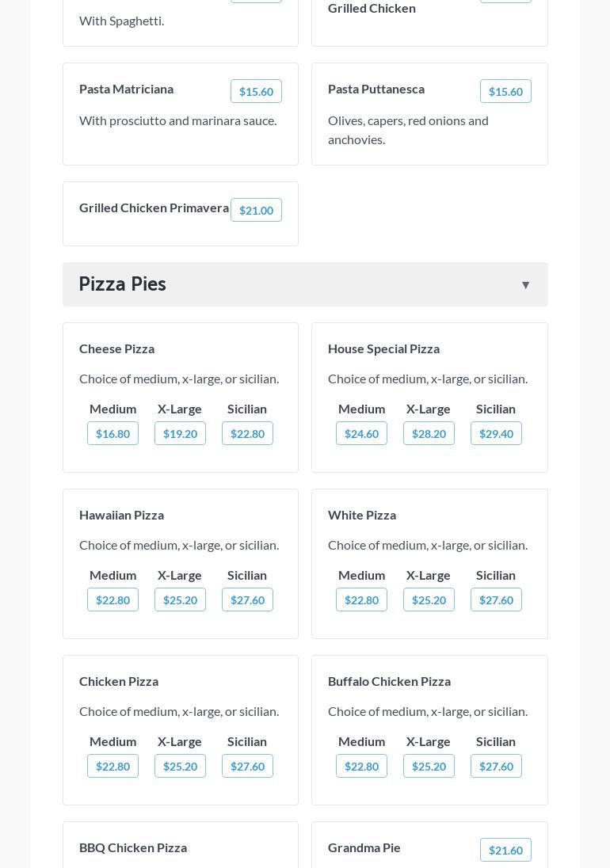Add Buffalo Chicken Pizza Medium $22.80

361,766
